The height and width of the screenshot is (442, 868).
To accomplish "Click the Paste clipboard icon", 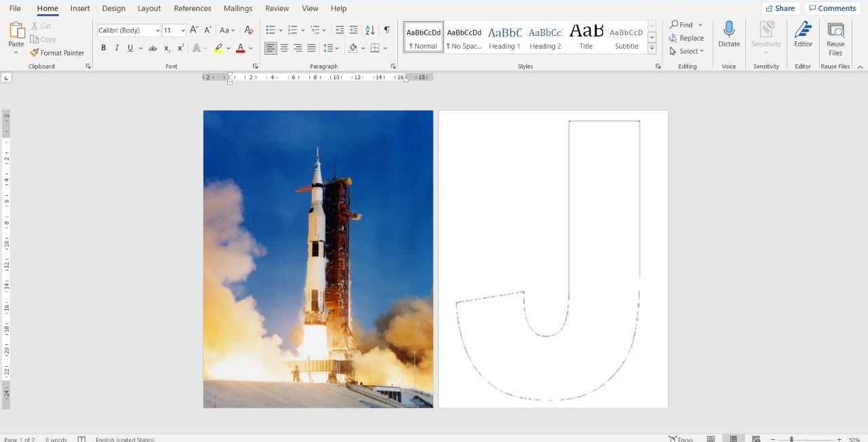I will pyautogui.click(x=16, y=30).
